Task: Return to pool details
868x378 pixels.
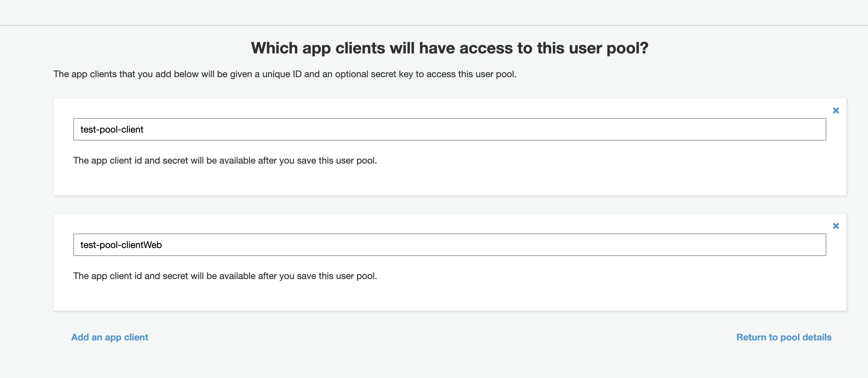Action: [x=784, y=337]
